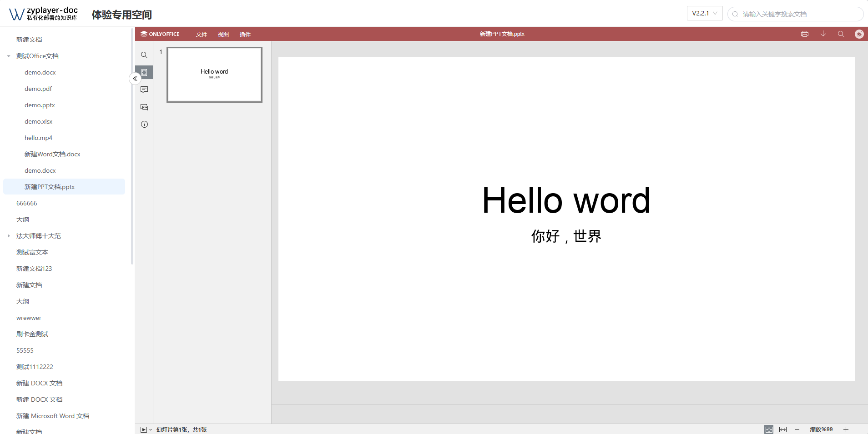Start slideshow from the status bar
The width and height of the screenshot is (868, 434).
[x=144, y=429]
